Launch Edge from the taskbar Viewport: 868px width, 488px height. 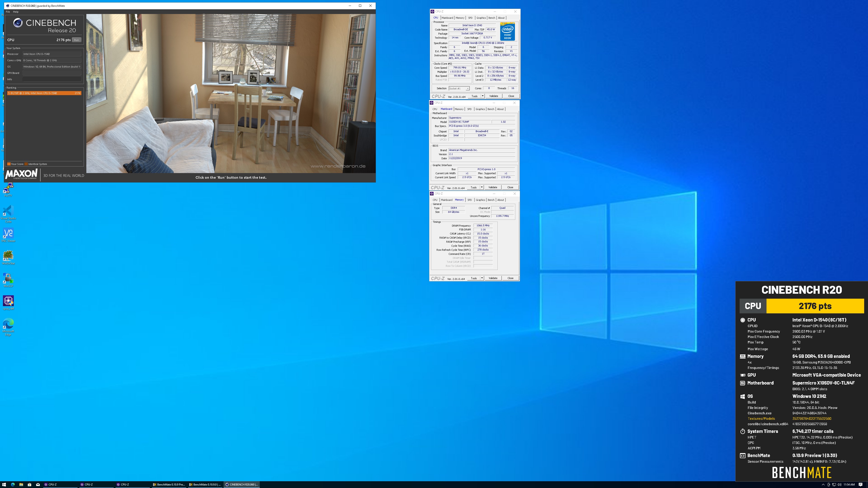pyautogui.click(x=13, y=485)
